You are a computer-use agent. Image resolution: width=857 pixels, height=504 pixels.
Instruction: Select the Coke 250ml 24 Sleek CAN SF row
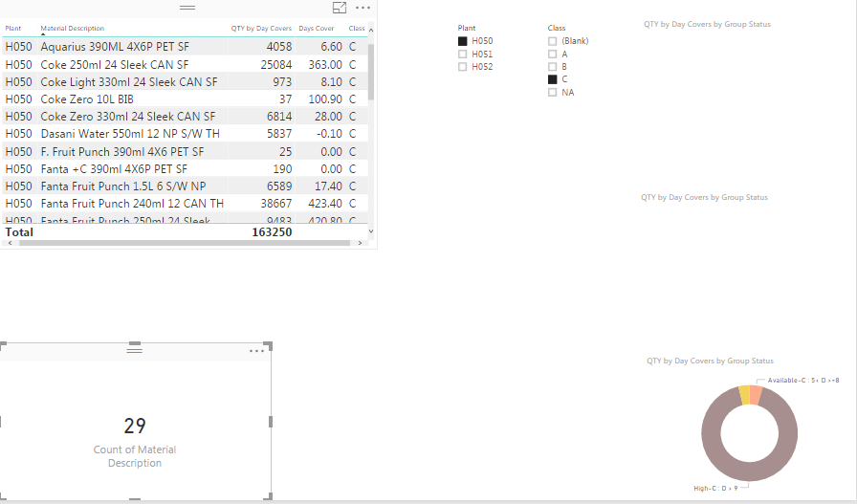(x=185, y=64)
